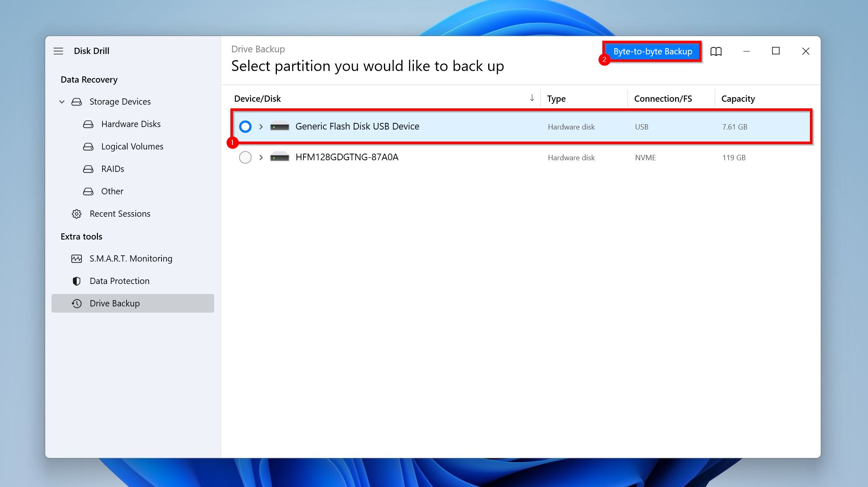Select Generic Flash Disk USB Device radio button
The image size is (868, 487).
(x=245, y=126)
